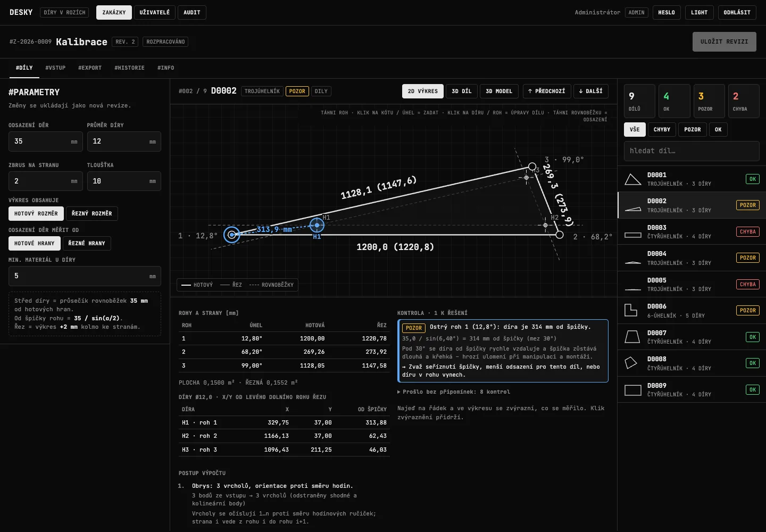Click the Tloušťka input field
Image resolution: width=766 pixels, height=532 pixels.
[x=124, y=181]
